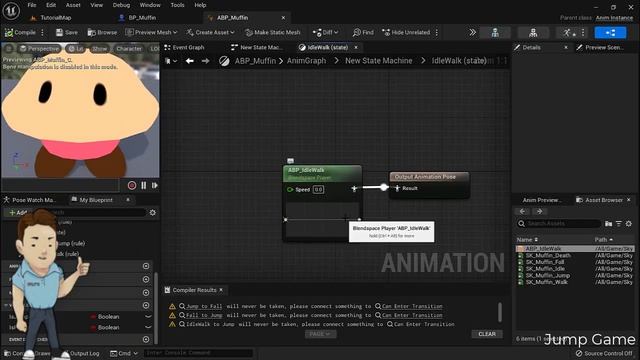640x360 pixels.
Task: Save the animation blueprint
Action: pos(66,32)
